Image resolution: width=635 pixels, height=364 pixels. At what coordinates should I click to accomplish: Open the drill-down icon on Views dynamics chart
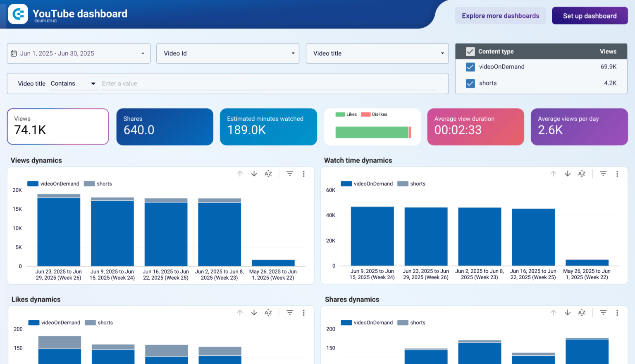(254, 174)
